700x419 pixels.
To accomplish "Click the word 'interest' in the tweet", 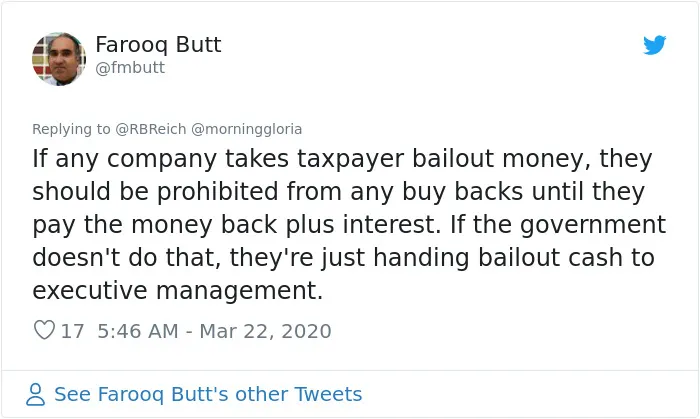I will pyautogui.click(x=388, y=224).
